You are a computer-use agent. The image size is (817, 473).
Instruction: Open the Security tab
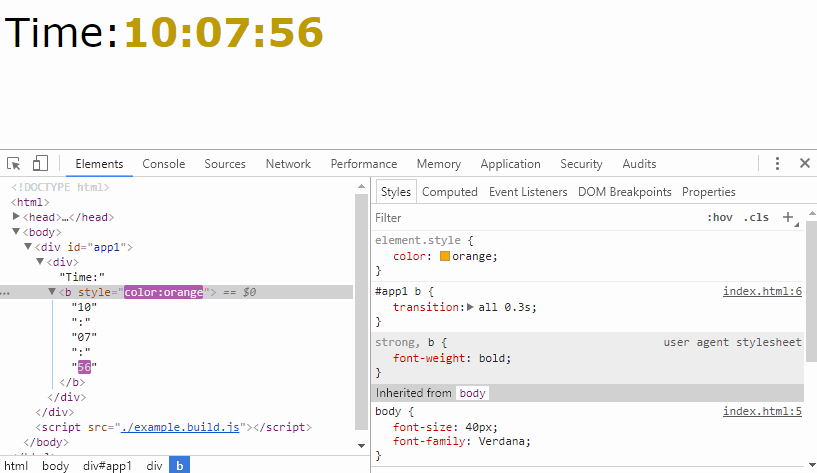click(581, 164)
